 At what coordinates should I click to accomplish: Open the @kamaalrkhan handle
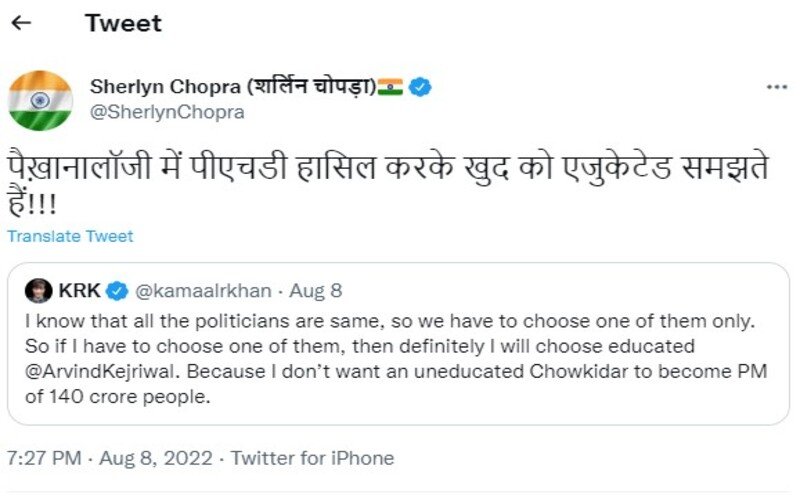pos(205,292)
